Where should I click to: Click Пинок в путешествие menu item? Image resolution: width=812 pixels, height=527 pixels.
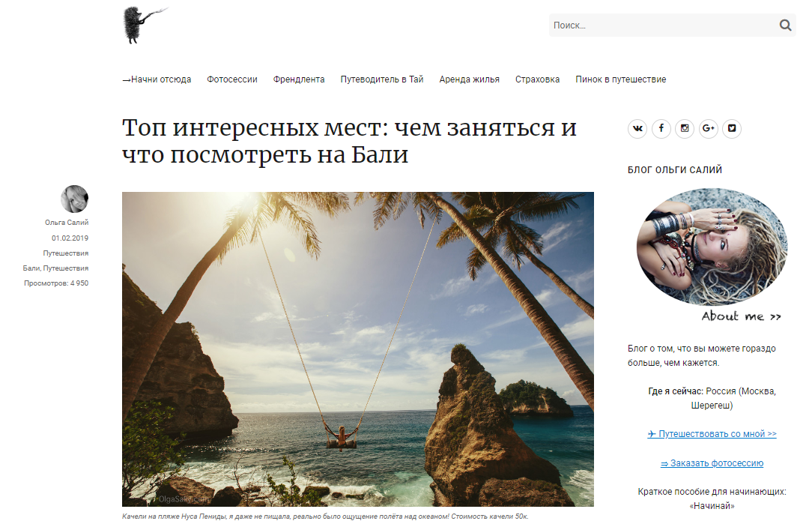[620, 79]
